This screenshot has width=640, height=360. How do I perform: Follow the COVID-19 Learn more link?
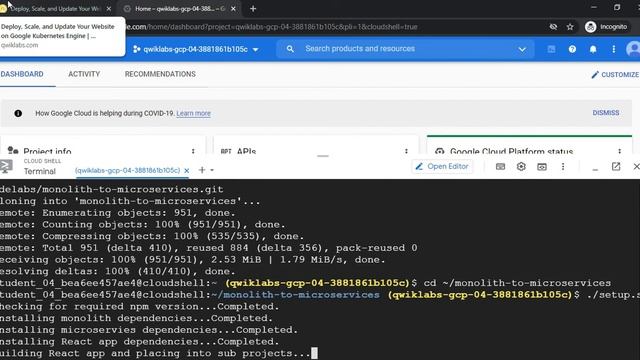[193, 113]
